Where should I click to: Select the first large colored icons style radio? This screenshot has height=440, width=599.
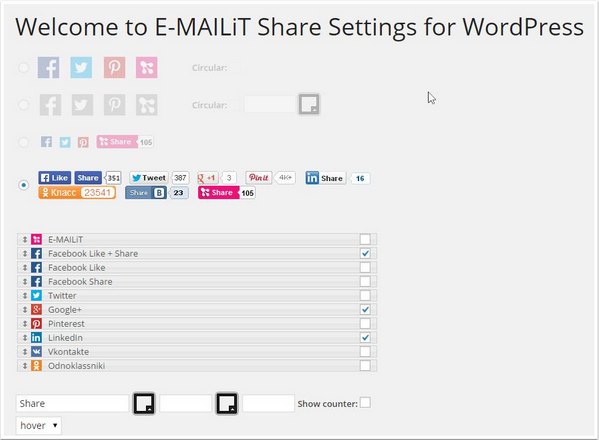tap(24, 68)
